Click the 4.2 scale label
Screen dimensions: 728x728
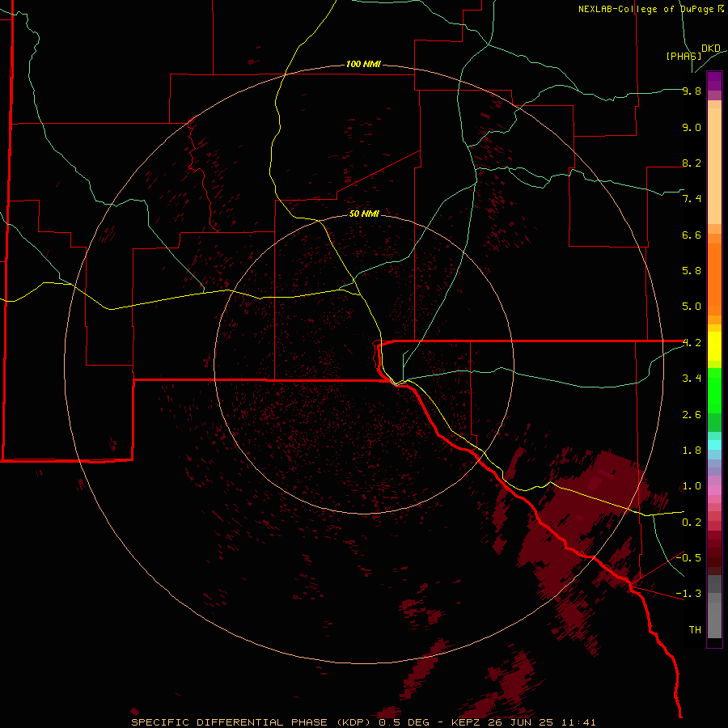(692, 343)
